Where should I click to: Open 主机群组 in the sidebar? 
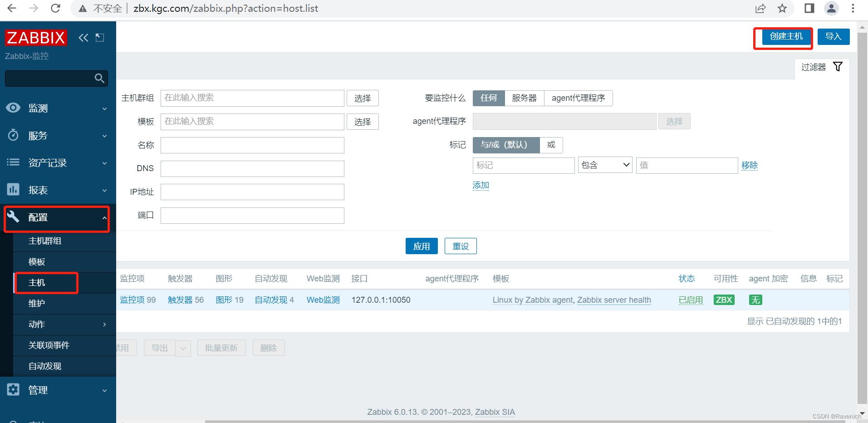click(x=45, y=241)
